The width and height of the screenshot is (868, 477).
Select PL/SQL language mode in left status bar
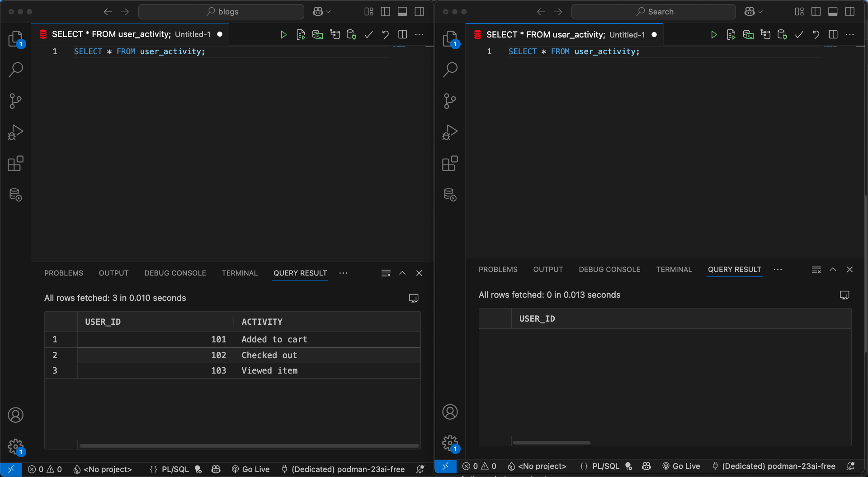[175, 470]
